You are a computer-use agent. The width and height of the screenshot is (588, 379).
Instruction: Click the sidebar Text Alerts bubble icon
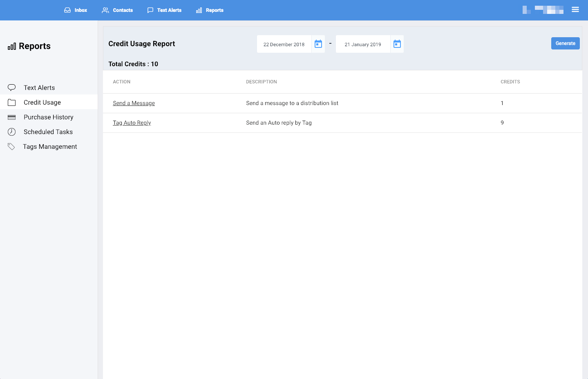point(12,87)
